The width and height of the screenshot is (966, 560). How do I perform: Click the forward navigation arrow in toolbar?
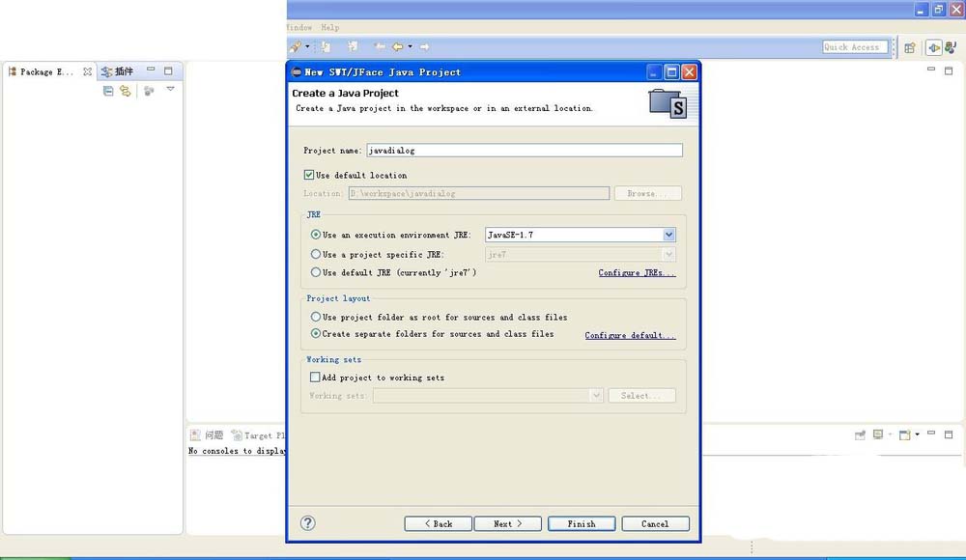[424, 46]
